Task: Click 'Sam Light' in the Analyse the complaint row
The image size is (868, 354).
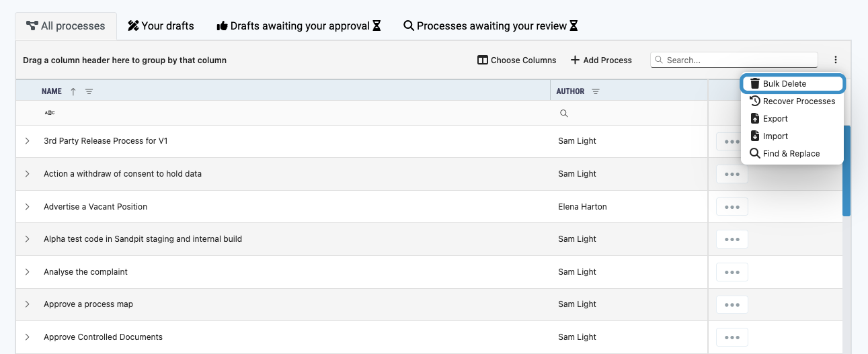Action: [x=577, y=272]
